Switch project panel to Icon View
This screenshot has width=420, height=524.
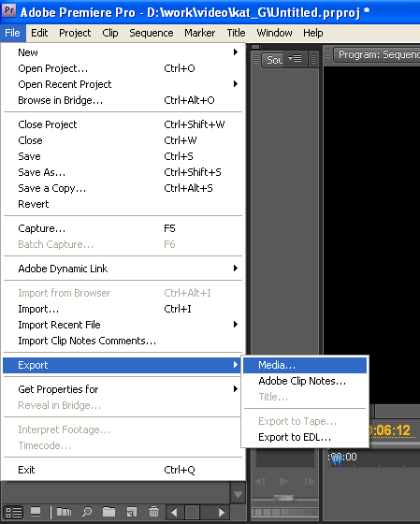click(x=36, y=512)
